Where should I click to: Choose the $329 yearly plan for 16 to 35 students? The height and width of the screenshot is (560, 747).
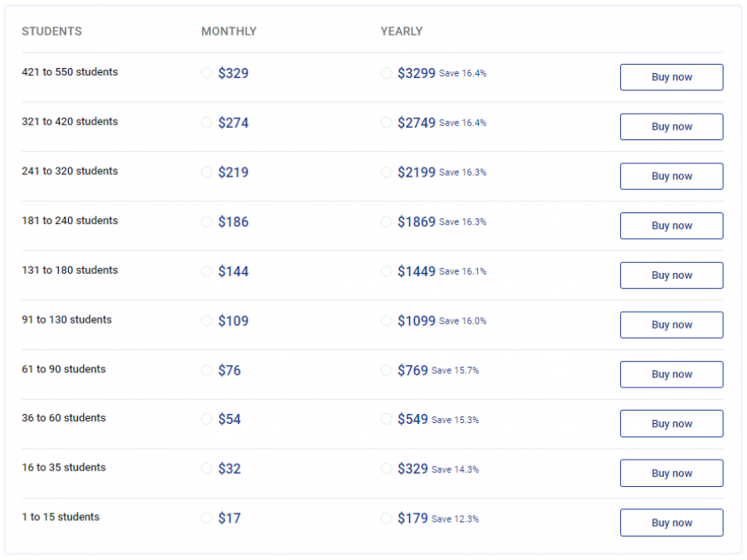click(386, 469)
